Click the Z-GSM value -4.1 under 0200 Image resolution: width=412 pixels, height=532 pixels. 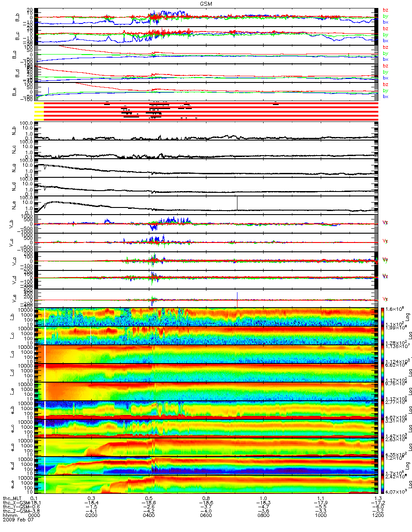tap(92, 512)
